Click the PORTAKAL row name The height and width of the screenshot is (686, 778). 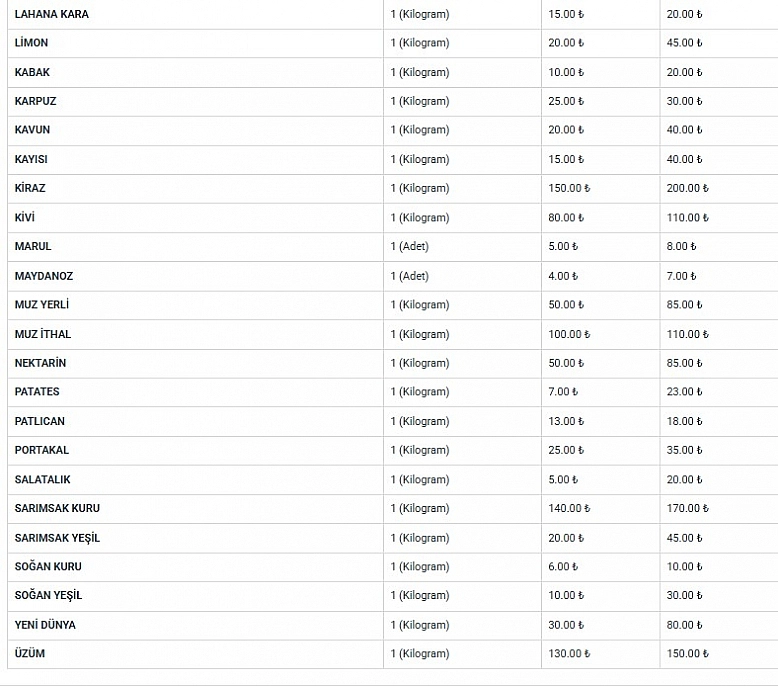(x=42, y=450)
